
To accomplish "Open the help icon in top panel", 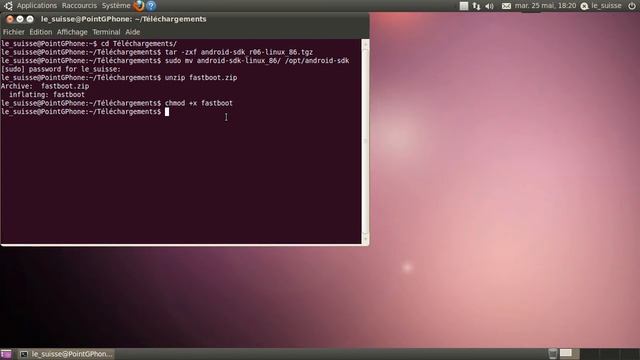I will coord(151,6).
